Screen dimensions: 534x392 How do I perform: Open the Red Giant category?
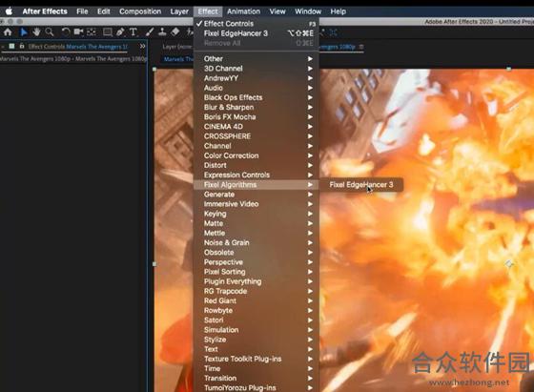257,300
